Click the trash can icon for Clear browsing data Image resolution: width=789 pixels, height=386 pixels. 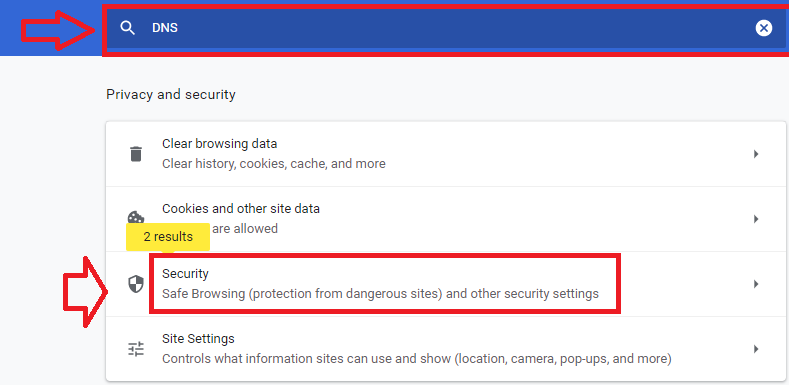(x=136, y=154)
